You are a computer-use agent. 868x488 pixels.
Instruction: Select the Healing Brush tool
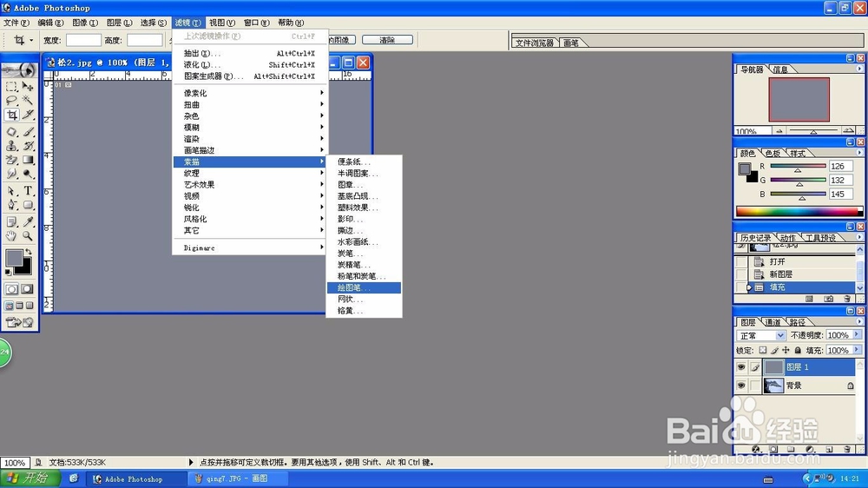pyautogui.click(x=11, y=132)
